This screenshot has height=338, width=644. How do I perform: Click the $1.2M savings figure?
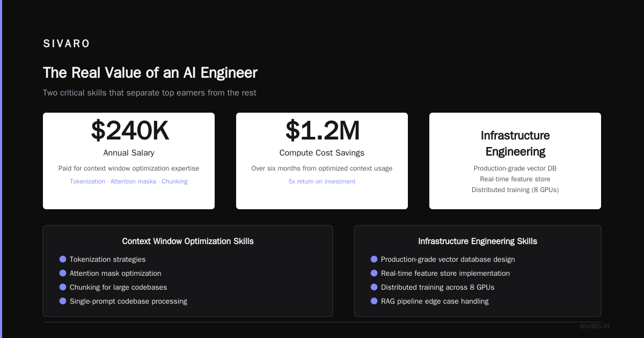pyautogui.click(x=323, y=130)
